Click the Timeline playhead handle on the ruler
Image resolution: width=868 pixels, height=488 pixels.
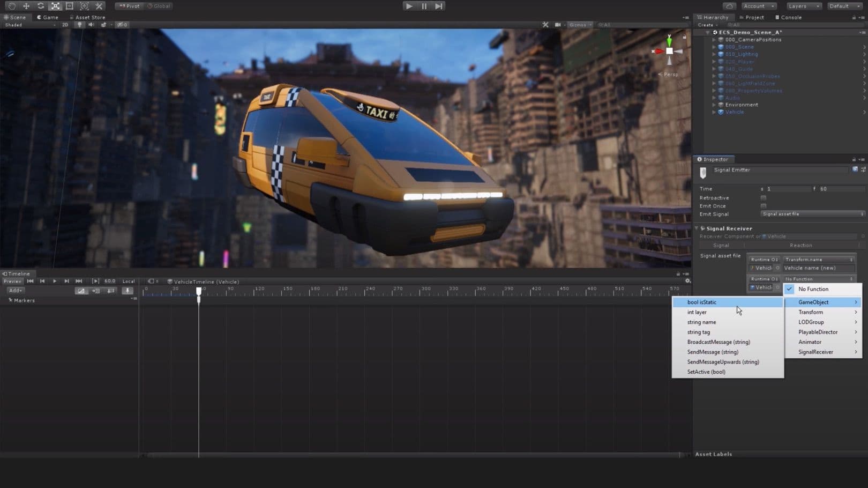199,291
